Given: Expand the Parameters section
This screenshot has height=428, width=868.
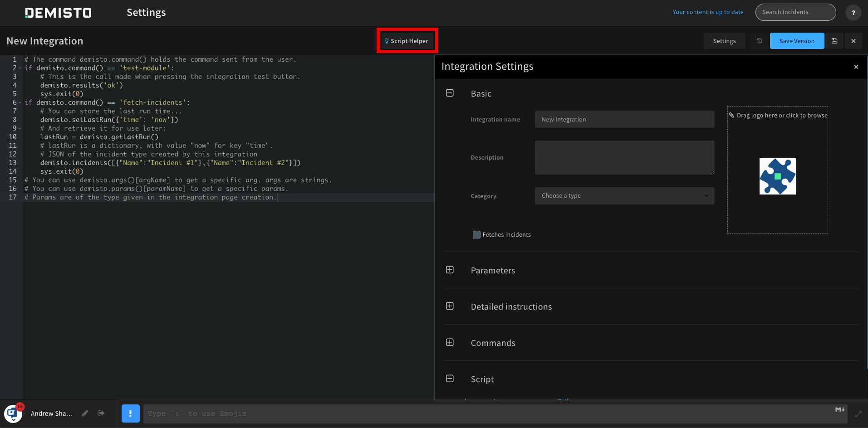Looking at the screenshot, I should (x=450, y=270).
